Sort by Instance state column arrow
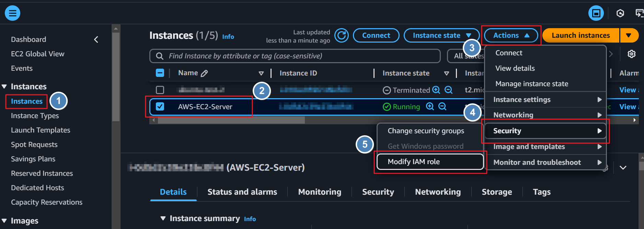 (x=447, y=73)
